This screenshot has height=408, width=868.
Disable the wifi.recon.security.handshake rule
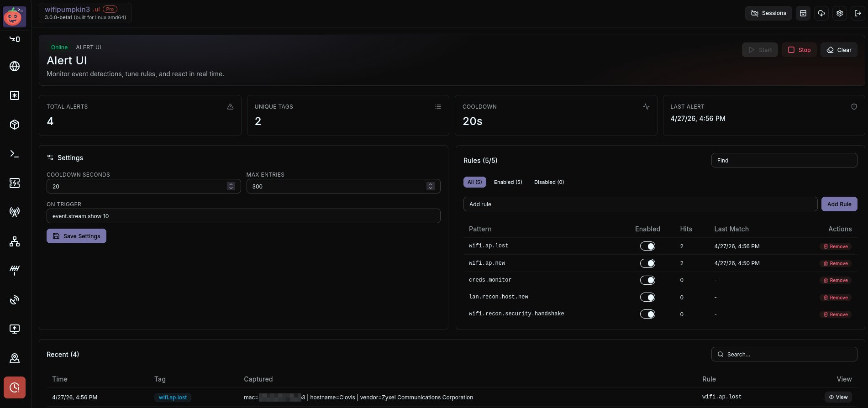tap(647, 314)
